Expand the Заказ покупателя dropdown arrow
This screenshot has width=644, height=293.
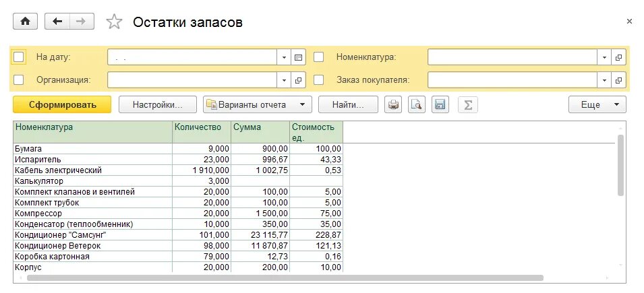point(604,80)
